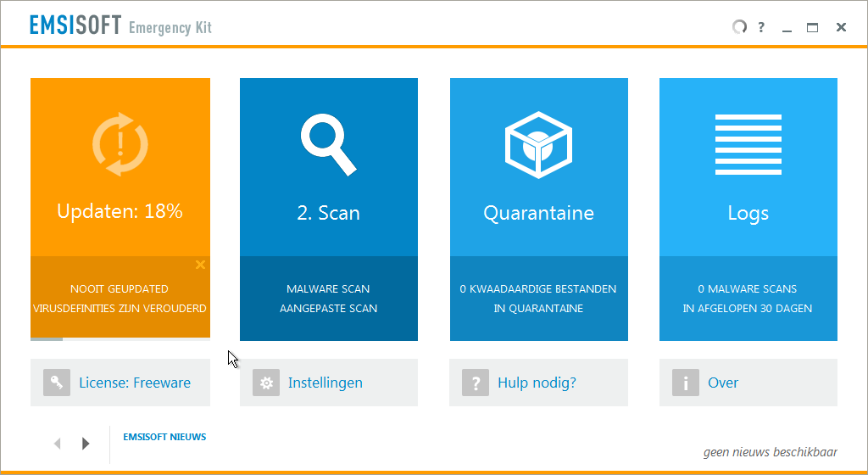Open settings via the gear icon
Image resolution: width=868 pixels, height=475 pixels.
266,383
